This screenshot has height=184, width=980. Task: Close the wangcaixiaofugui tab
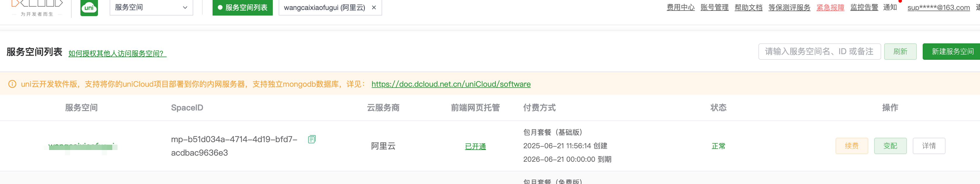tap(374, 8)
